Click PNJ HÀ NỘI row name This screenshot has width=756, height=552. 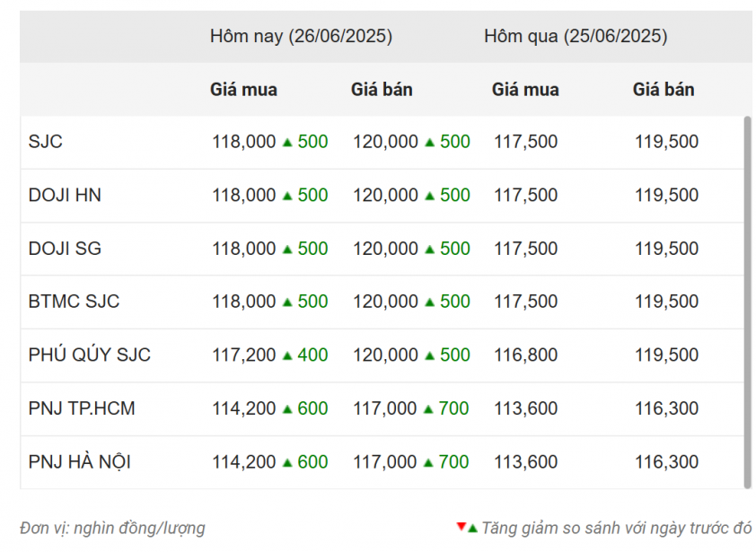point(80,462)
